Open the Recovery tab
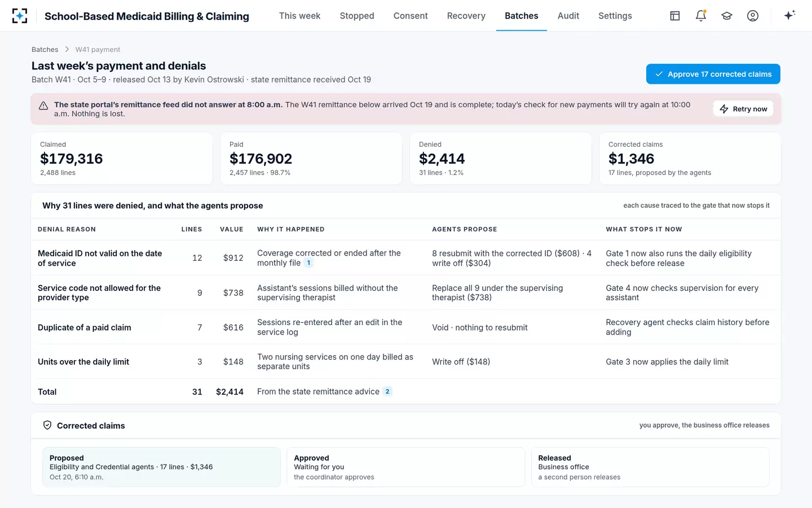 466,16
